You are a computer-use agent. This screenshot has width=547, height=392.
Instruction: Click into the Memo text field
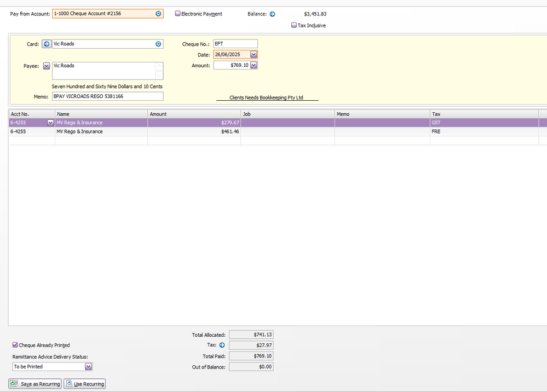pos(107,96)
